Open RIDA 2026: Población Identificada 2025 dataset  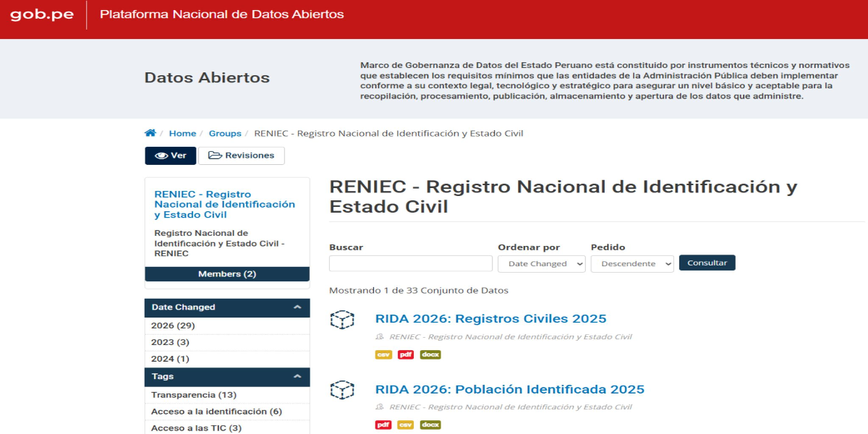coord(510,390)
